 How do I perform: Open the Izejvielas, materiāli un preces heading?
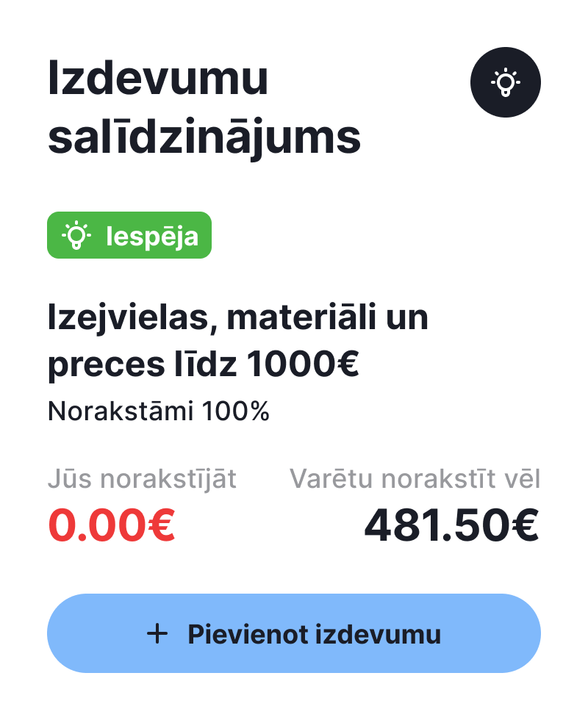pyautogui.click(x=238, y=341)
